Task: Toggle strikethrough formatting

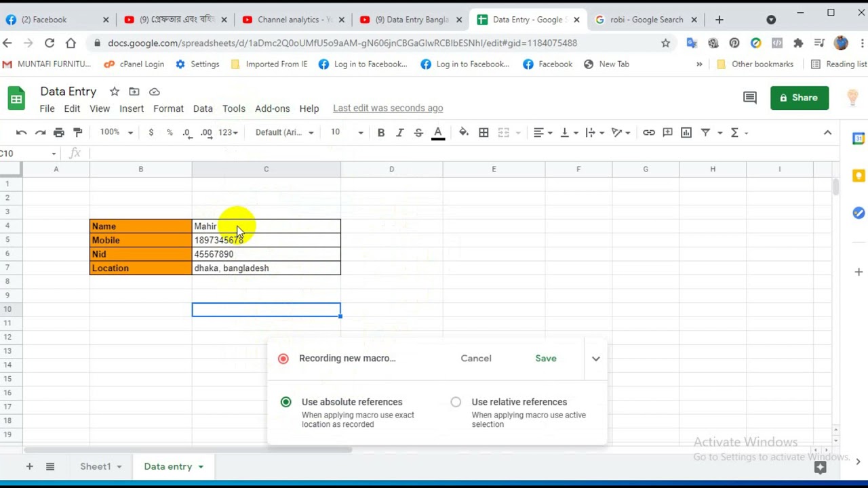Action: click(418, 133)
